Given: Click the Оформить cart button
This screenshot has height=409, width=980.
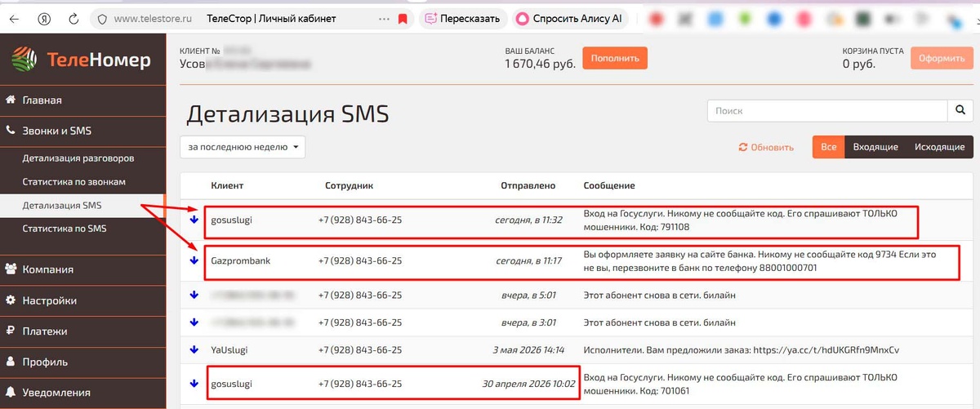Looking at the screenshot, I should 941,58.
